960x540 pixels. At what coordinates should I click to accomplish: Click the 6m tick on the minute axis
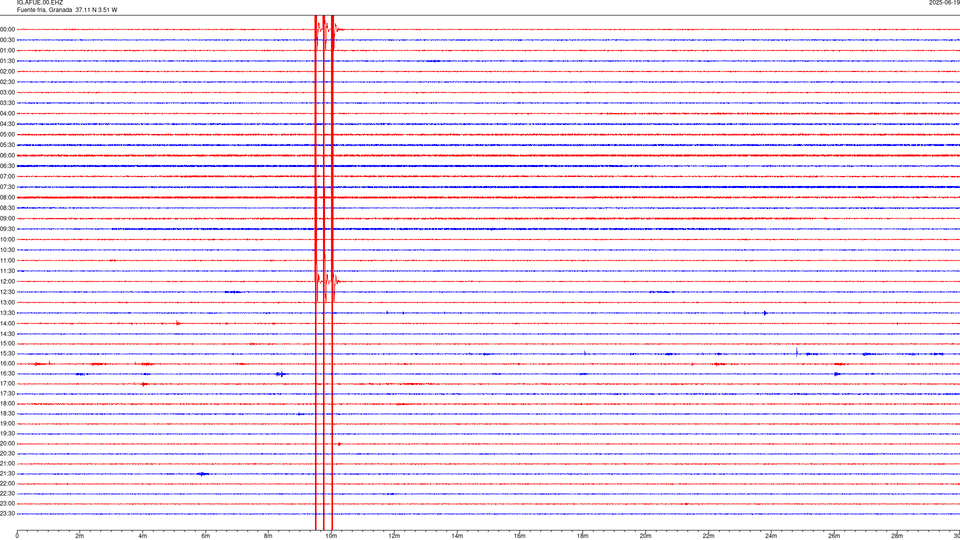tap(206, 536)
